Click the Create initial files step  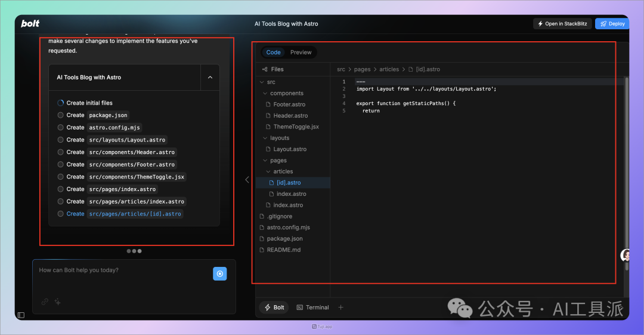[x=89, y=103]
